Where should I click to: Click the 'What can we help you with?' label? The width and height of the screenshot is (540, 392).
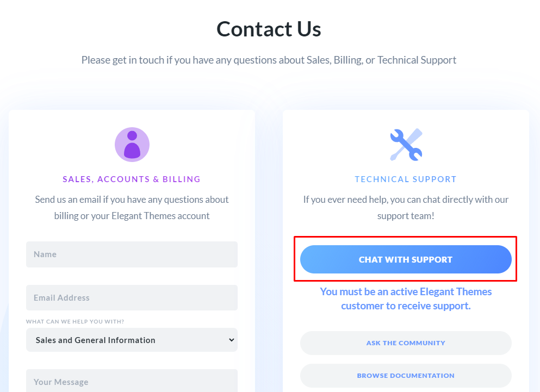tap(75, 321)
